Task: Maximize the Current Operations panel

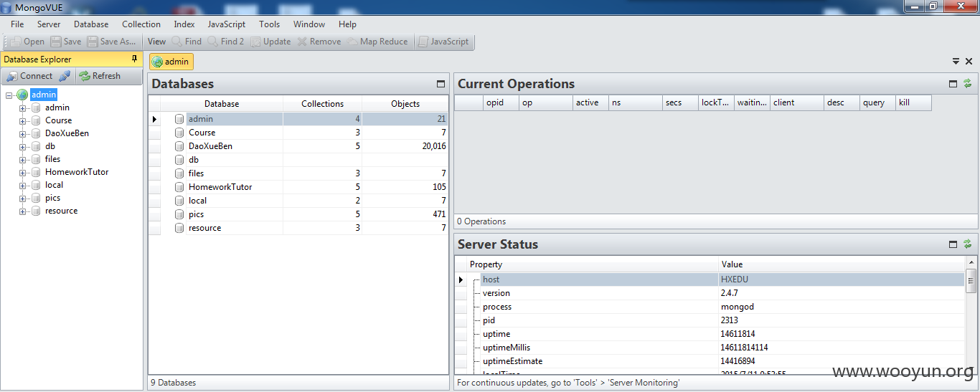Action: pyautogui.click(x=953, y=84)
